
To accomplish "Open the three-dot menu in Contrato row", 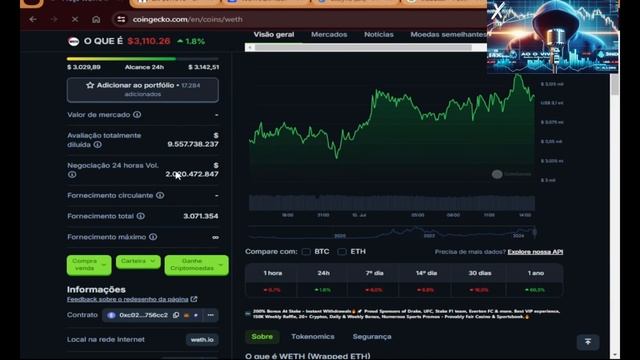I will click(x=211, y=315).
